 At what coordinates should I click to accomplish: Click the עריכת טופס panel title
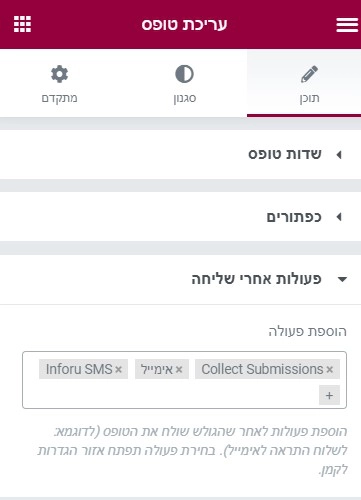coord(184,24)
